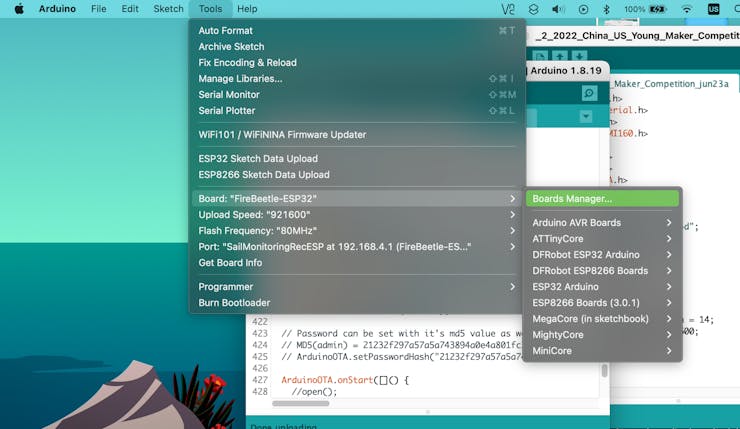This screenshot has width=740, height=429.
Task: Click the Save (down arrow) icon in back window
Action: click(x=579, y=56)
